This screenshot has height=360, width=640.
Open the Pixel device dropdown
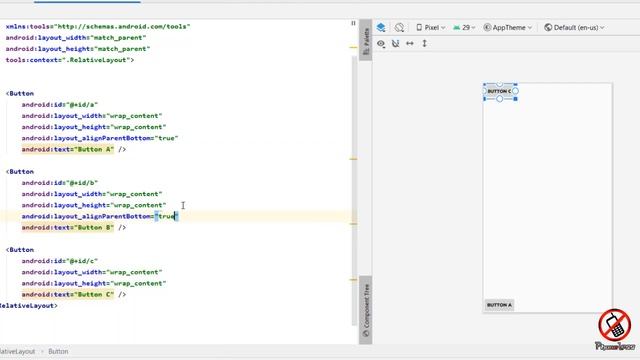coord(431,27)
